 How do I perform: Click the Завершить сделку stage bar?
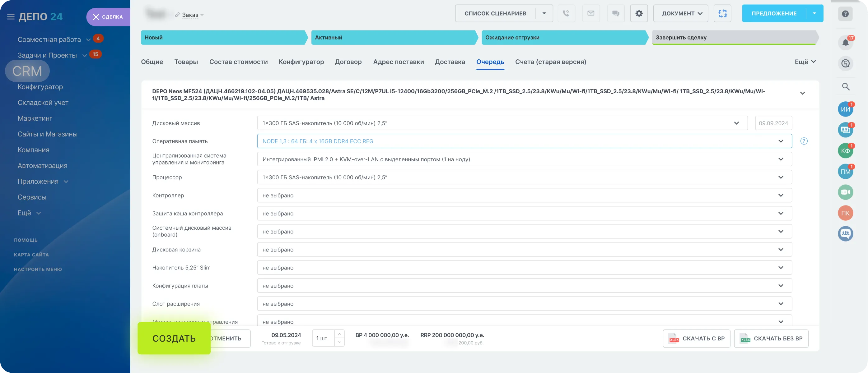point(735,37)
